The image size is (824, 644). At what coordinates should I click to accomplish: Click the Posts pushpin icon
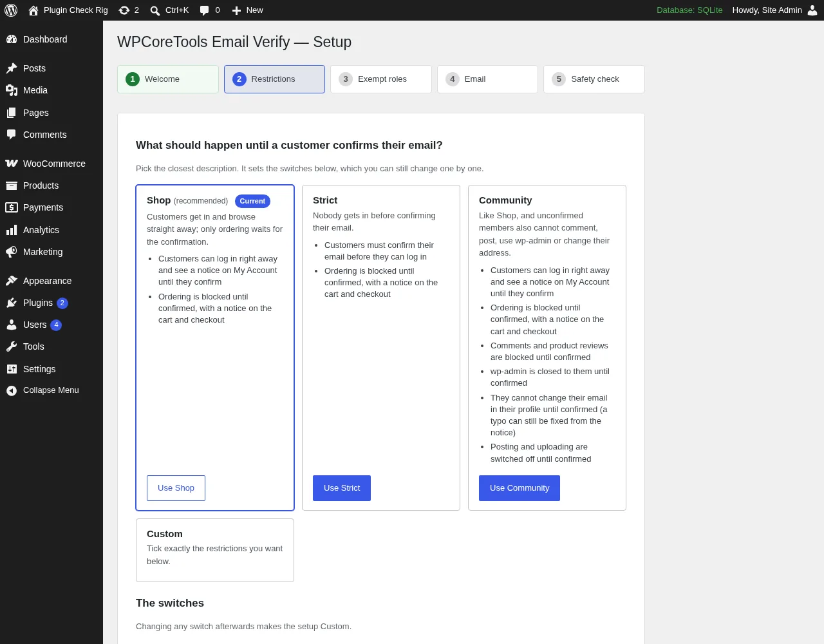pos(12,68)
